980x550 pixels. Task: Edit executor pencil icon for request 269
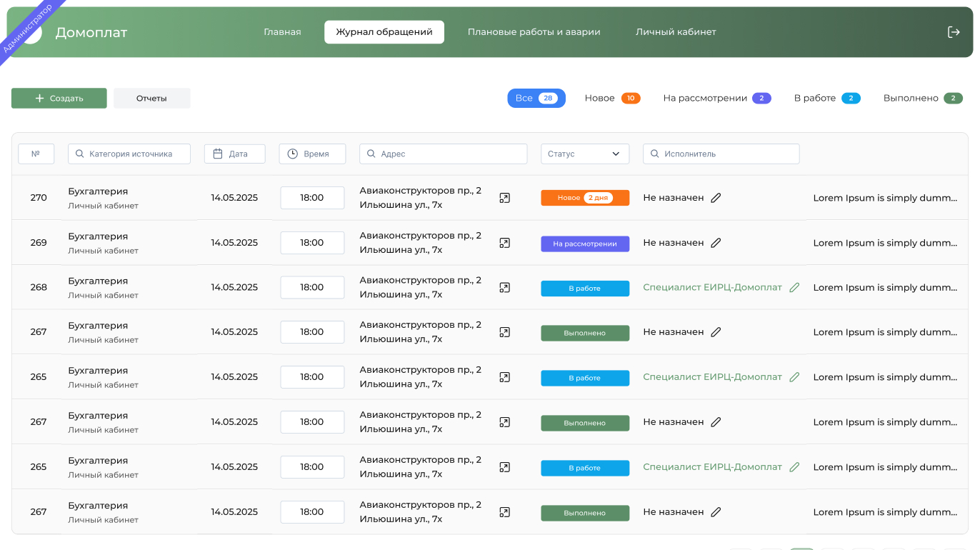716,243
